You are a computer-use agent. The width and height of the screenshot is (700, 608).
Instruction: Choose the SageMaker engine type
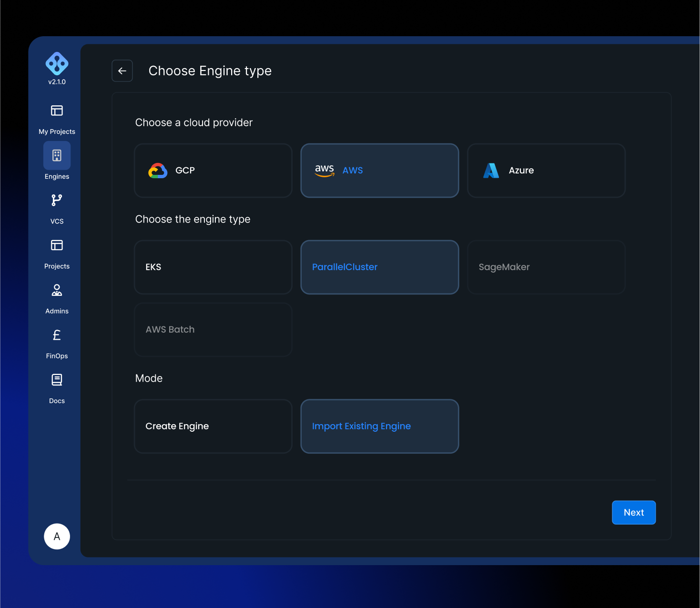pyautogui.click(x=546, y=267)
